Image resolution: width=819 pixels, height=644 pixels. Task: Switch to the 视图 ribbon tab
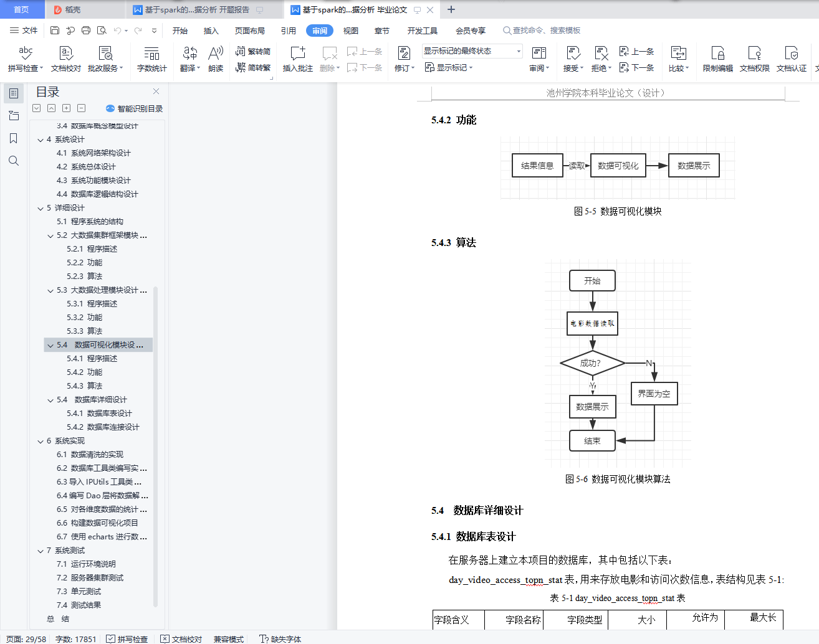point(351,31)
